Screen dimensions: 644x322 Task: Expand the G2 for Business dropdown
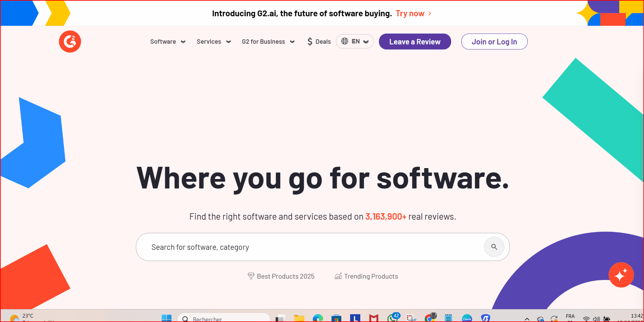tap(268, 42)
